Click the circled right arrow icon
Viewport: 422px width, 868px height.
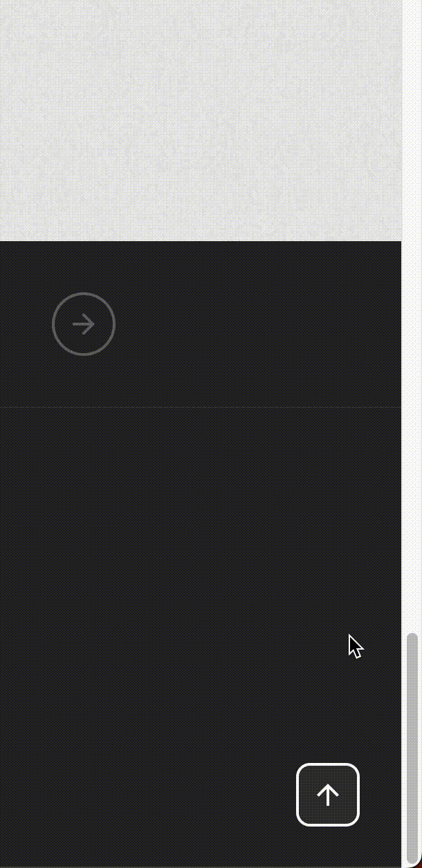point(84,324)
